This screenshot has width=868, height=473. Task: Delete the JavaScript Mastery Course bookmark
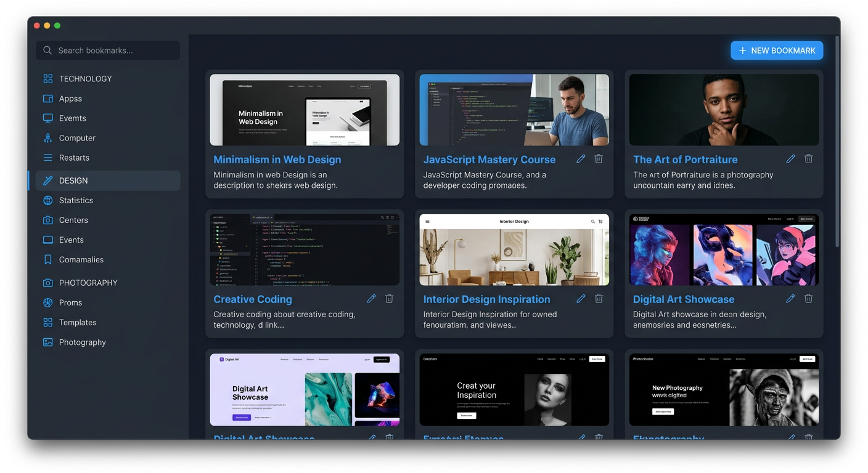pyautogui.click(x=599, y=159)
